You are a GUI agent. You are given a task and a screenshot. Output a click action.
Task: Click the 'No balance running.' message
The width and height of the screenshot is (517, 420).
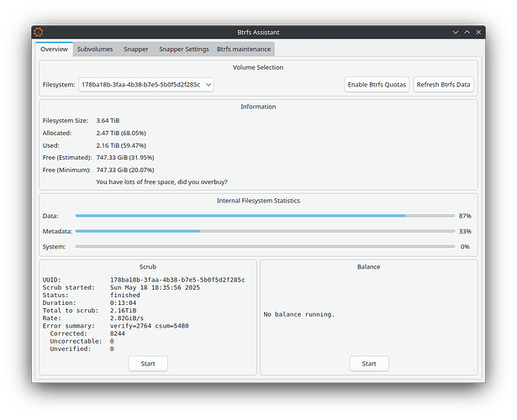298,314
